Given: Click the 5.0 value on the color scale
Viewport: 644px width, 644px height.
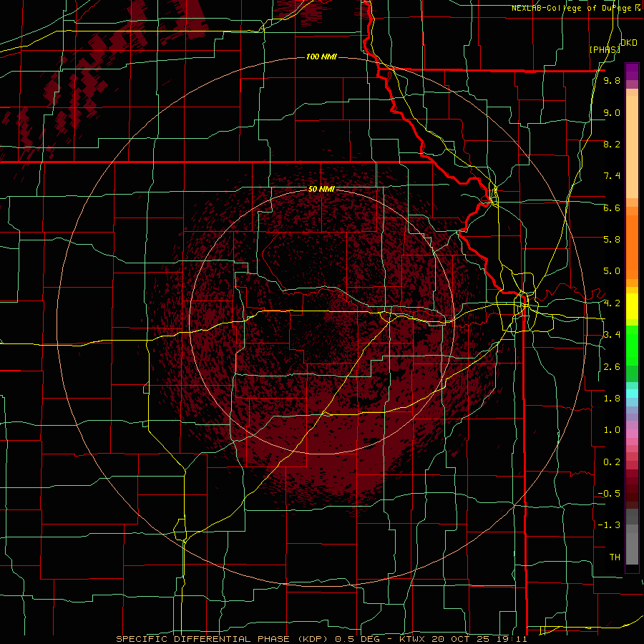Looking at the screenshot, I should point(612,271).
